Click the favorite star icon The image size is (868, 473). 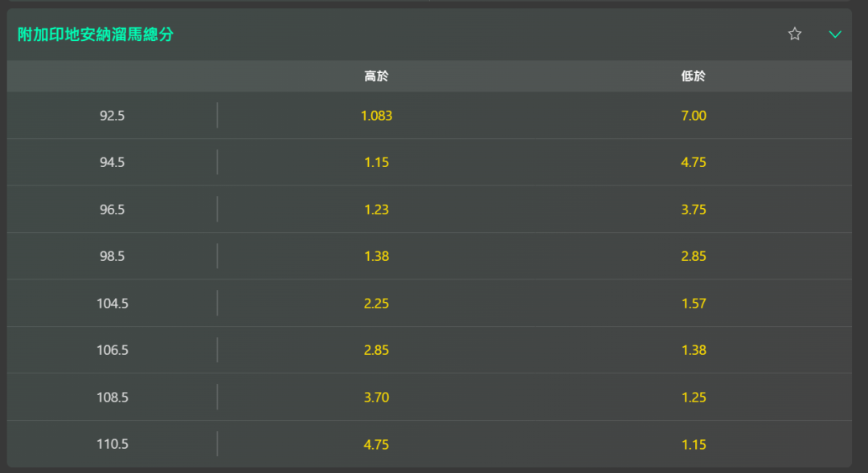pos(795,34)
